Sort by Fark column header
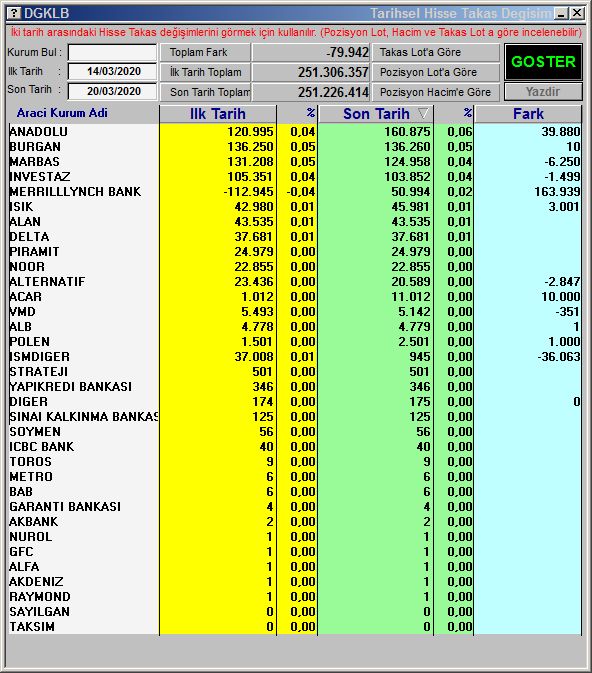Screen dimensions: 592x673 click(528, 114)
